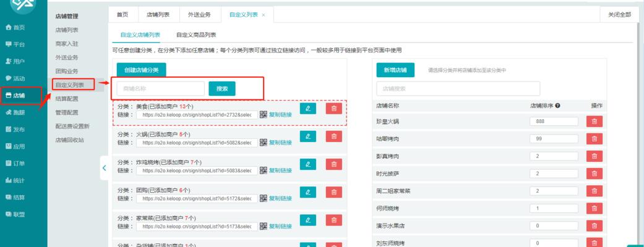Go to 商家入驻 in the submenu

(67, 43)
